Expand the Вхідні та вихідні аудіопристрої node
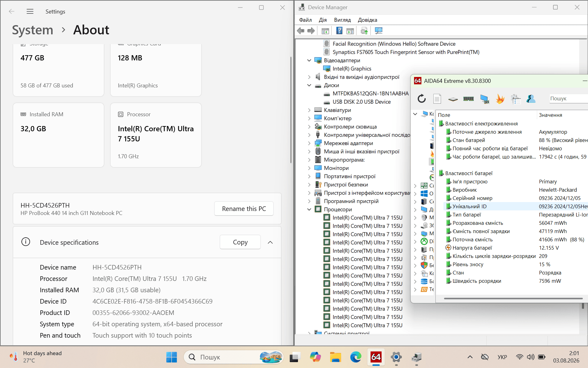The height and width of the screenshot is (368, 588). (x=309, y=77)
